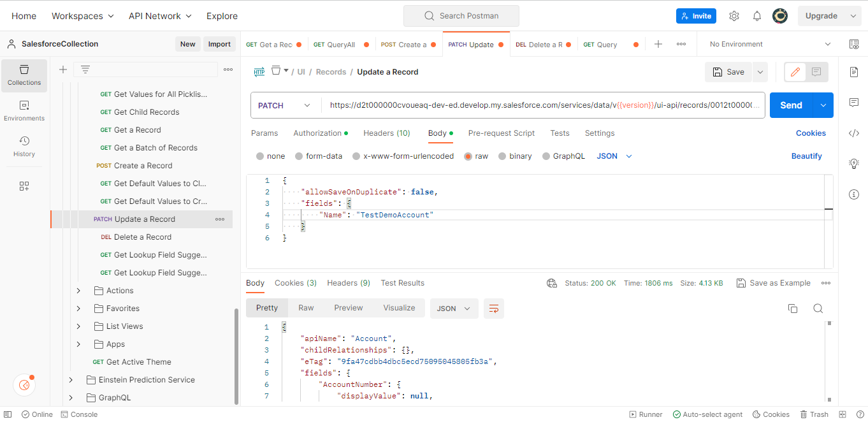This screenshot has height=422, width=868.
Task: Switch to request edit mode pencil
Action: [795, 72]
